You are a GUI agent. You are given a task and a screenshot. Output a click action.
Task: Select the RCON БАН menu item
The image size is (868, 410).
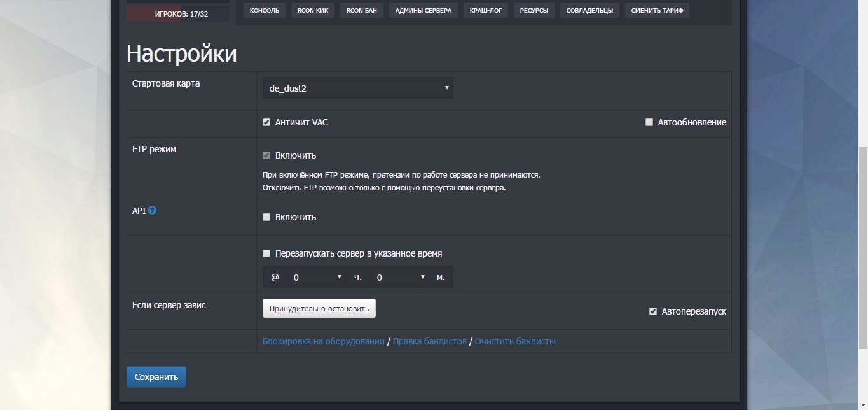[x=362, y=10]
